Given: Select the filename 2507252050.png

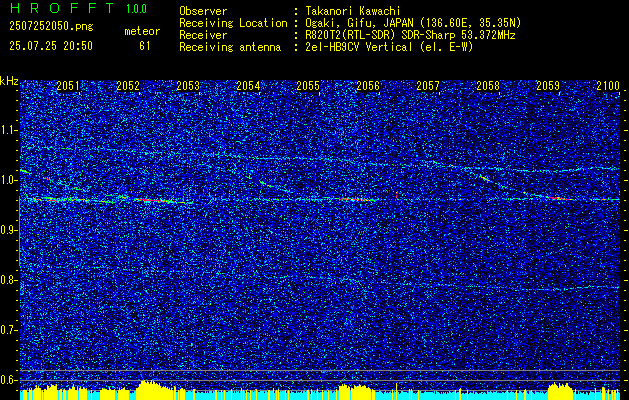Looking at the screenshot, I should 51,26.
